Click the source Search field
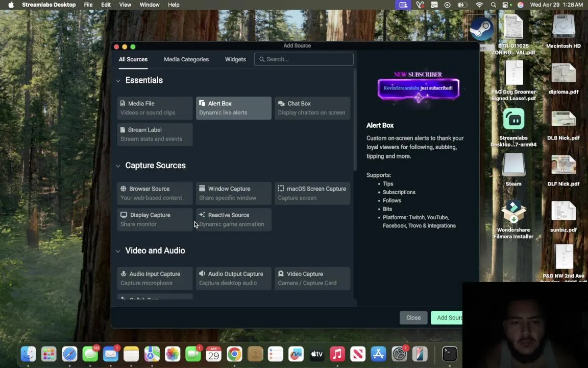Screen dimensions: 588x368 tap(304, 59)
